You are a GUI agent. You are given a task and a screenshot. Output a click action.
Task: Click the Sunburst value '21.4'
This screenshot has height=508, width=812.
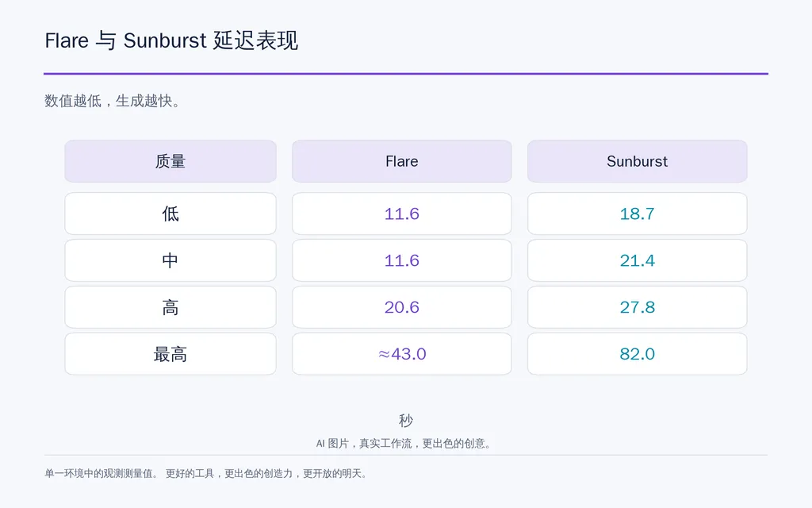[x=637, y=260]
